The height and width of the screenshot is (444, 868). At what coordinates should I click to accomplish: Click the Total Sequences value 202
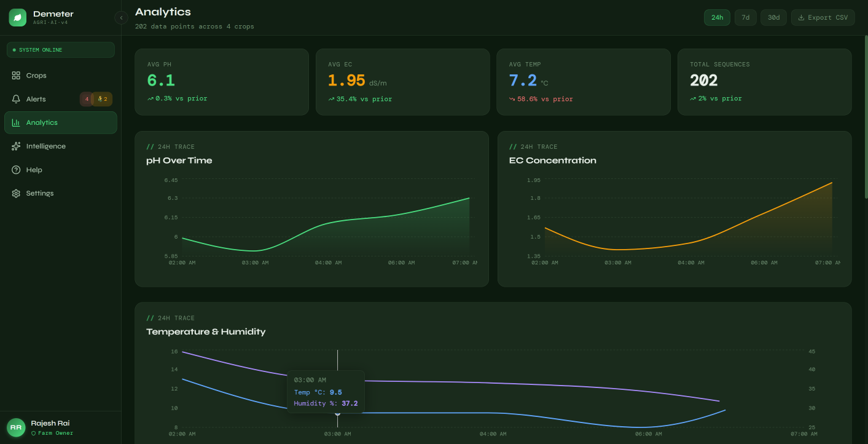(x=704, y=81)
